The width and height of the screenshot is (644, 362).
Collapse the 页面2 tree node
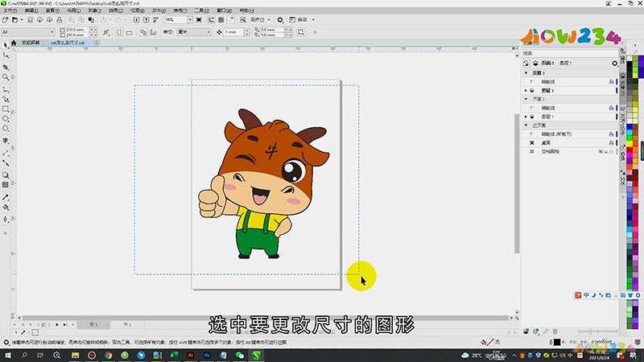pyautogui.click(x=526, y=99)
